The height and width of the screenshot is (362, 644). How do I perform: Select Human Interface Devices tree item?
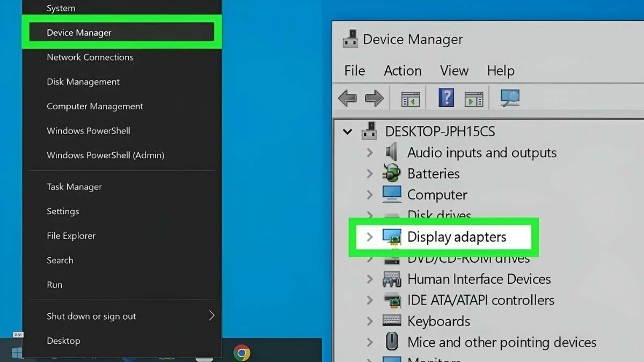[479, 279]
